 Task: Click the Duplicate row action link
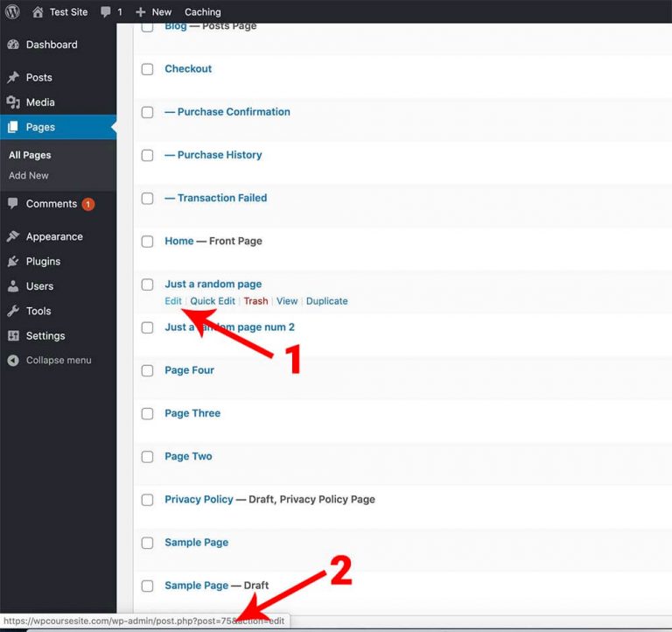click(x=327, y=301)
